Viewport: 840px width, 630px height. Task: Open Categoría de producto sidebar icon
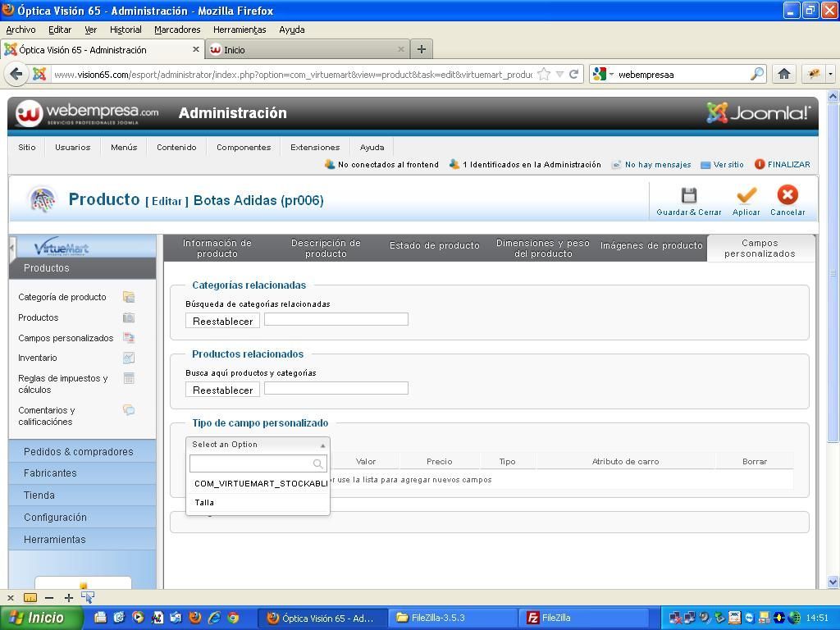coord(129,297)
